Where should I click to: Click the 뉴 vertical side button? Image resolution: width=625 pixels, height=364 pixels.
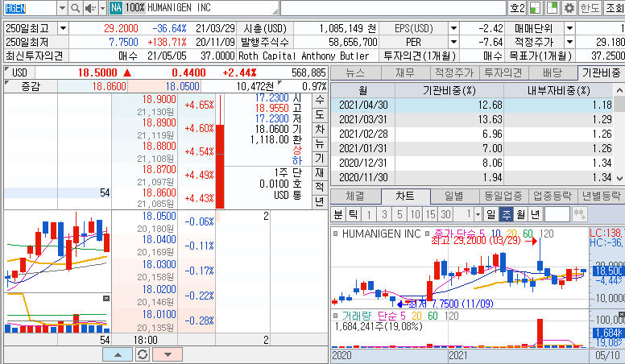320,143
